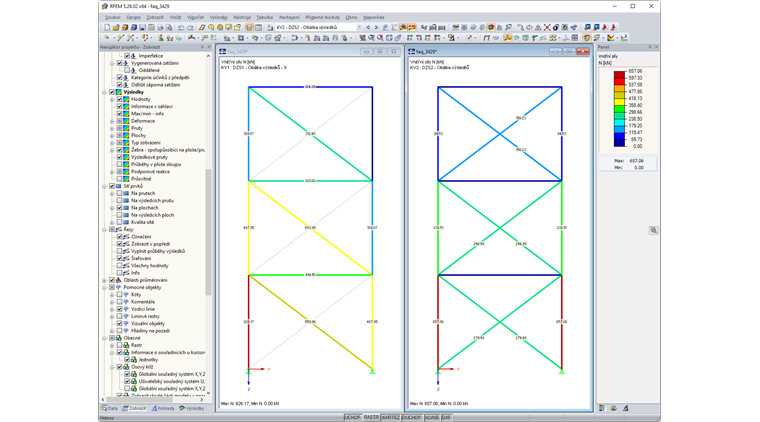Open the Přídavné moduly menu

tap(322, 17)
